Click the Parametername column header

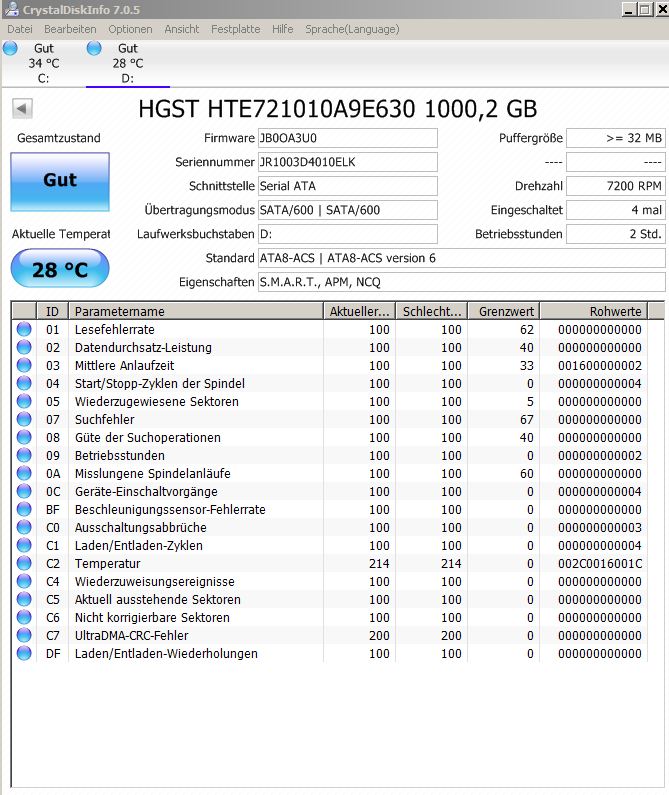196,311
